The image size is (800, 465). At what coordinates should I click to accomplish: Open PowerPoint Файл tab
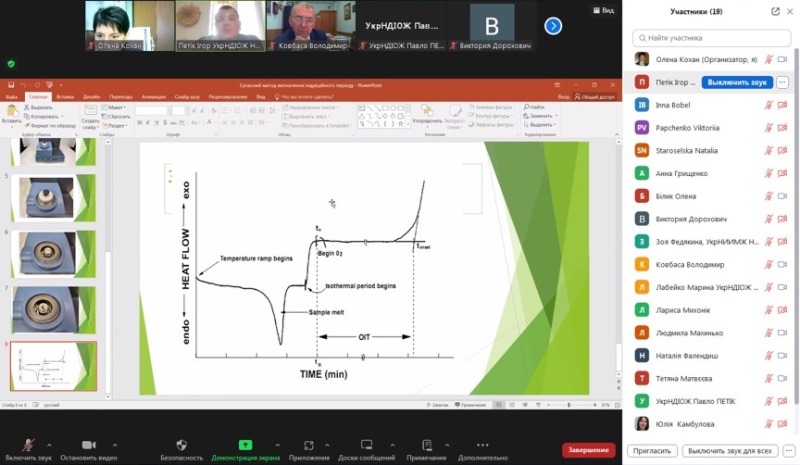point(11,96)
